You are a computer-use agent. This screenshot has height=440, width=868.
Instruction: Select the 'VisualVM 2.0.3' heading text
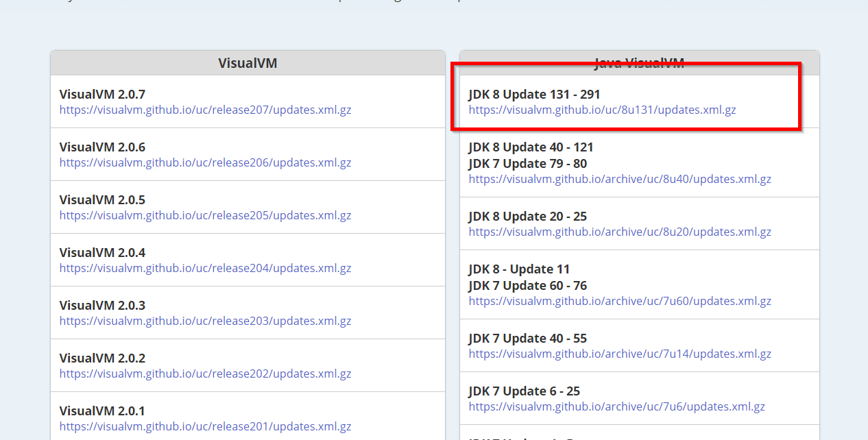click(x=102, y=305)
